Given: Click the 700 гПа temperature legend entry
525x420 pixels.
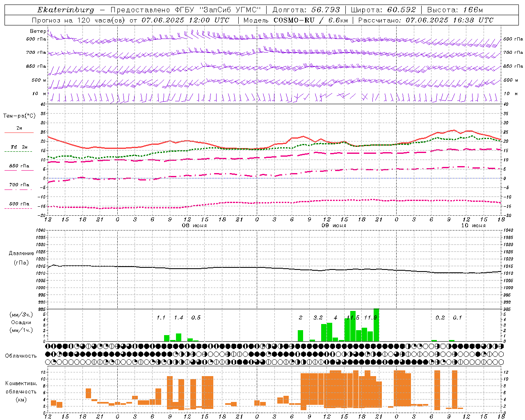Looking at the screenshot, I should 19,186.
